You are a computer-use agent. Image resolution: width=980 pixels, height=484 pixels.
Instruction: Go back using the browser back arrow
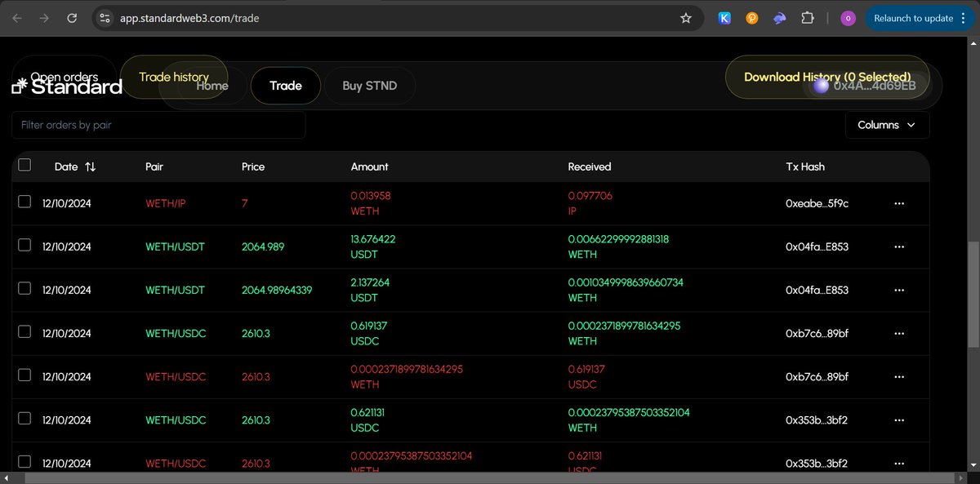(x=17, y=18)
